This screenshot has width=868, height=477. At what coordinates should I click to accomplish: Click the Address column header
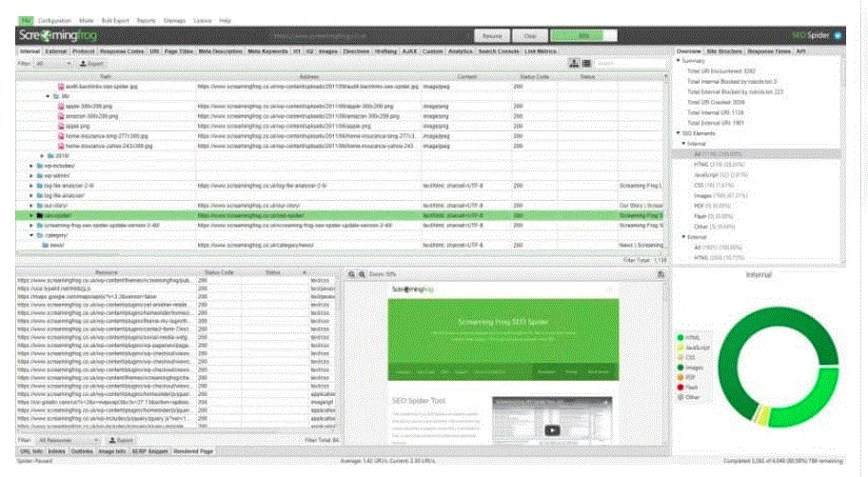point(308,77)
